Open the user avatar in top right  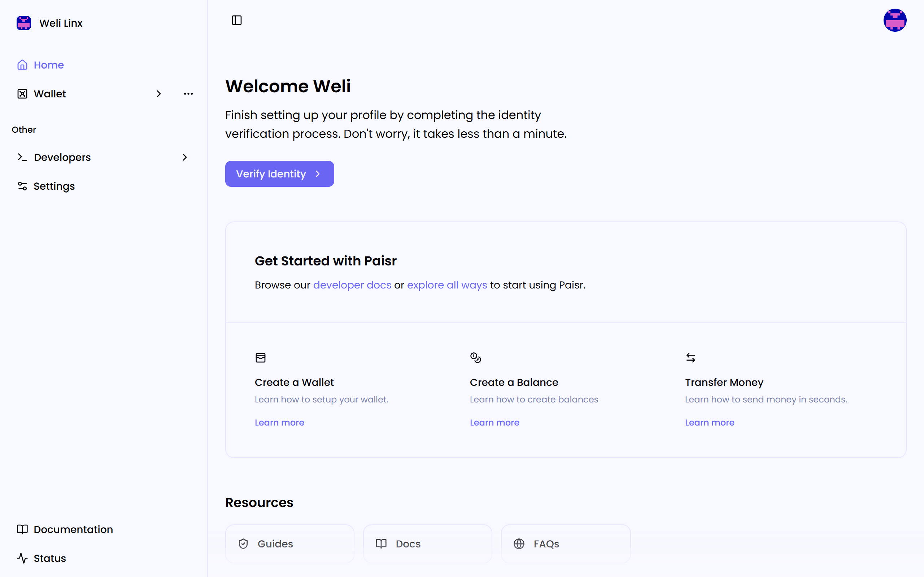(x=895, y=20)
